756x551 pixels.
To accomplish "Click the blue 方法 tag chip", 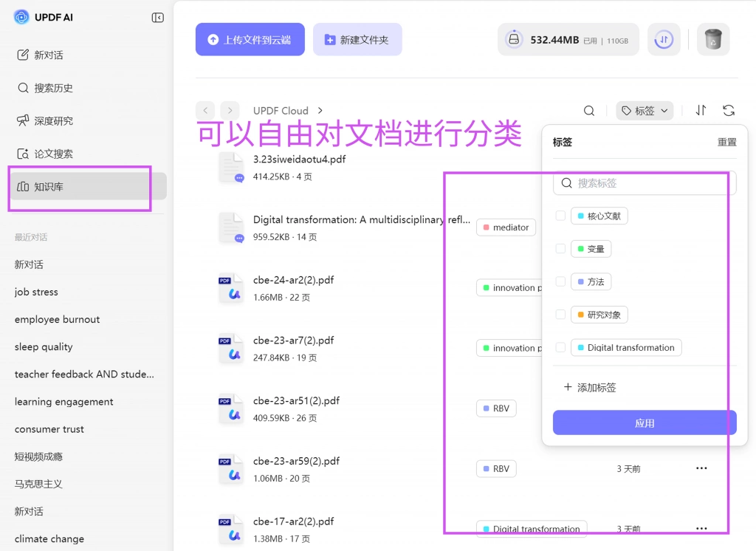I will pos(591,281).
